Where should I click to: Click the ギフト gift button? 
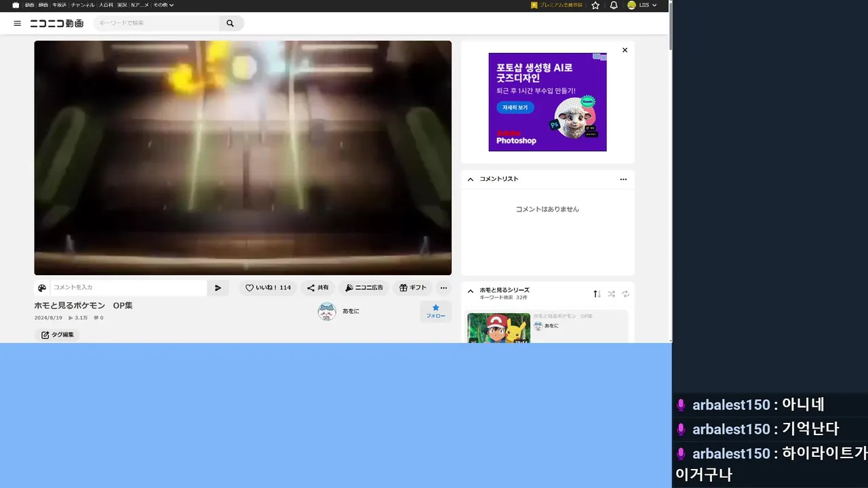point(413,288)
